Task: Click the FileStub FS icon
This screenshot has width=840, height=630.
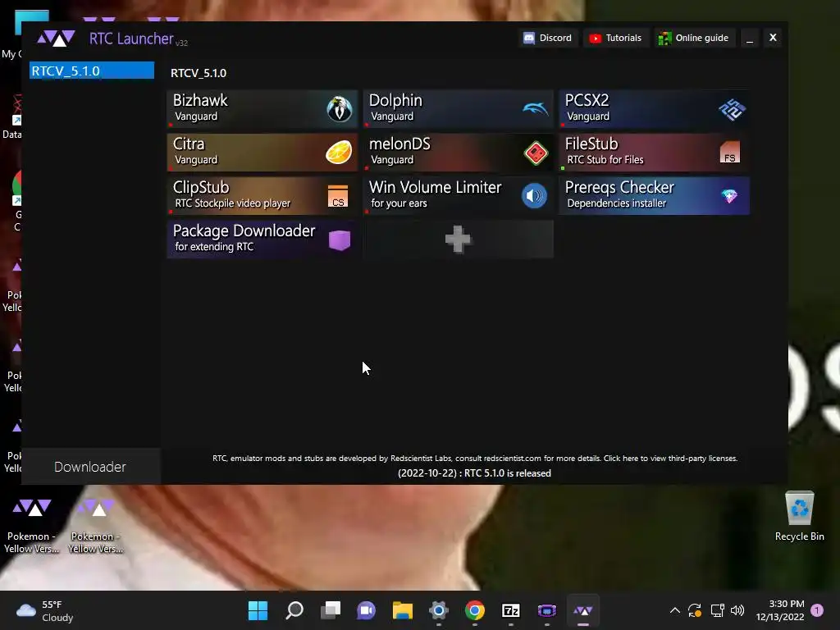Action: tap(729, 152)
